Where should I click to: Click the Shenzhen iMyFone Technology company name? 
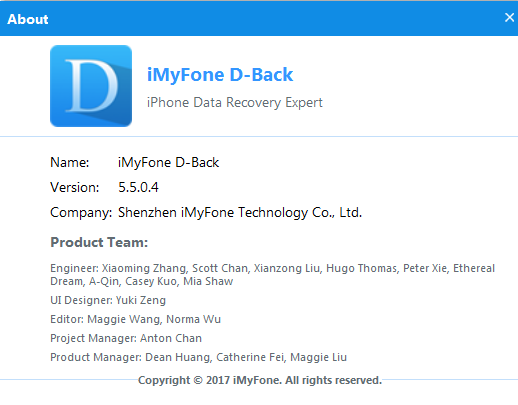[240, 213]
